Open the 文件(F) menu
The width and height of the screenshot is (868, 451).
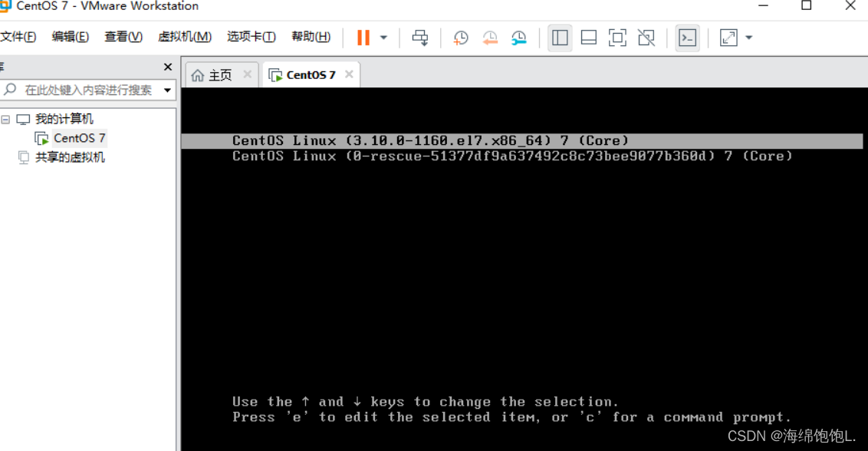coord(18,37)
